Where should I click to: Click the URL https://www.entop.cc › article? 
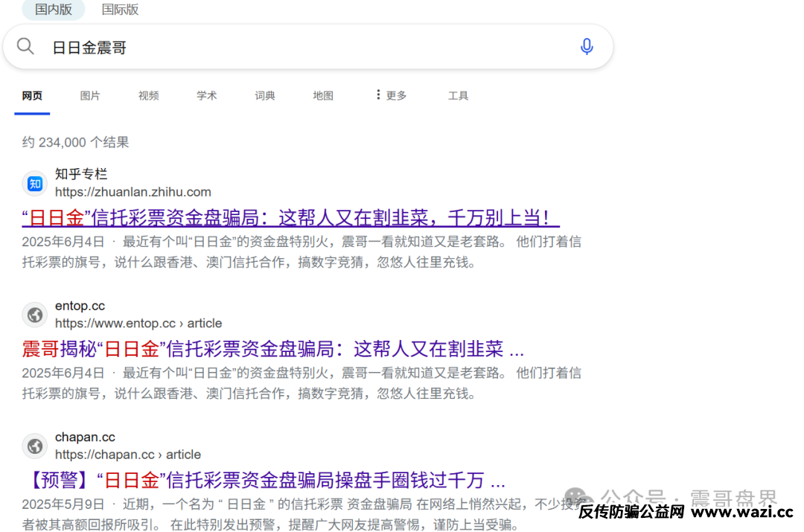pyautogui.click(x=138, y=324)
